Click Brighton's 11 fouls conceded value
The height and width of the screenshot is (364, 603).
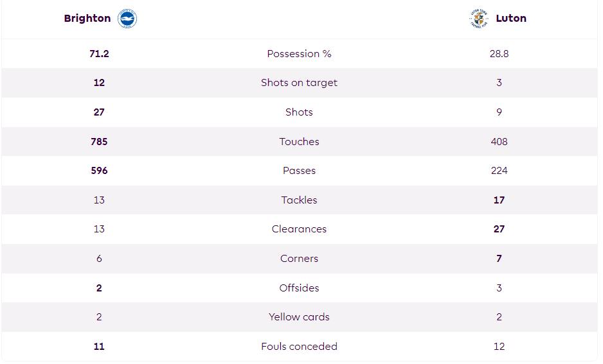[99, 346]
